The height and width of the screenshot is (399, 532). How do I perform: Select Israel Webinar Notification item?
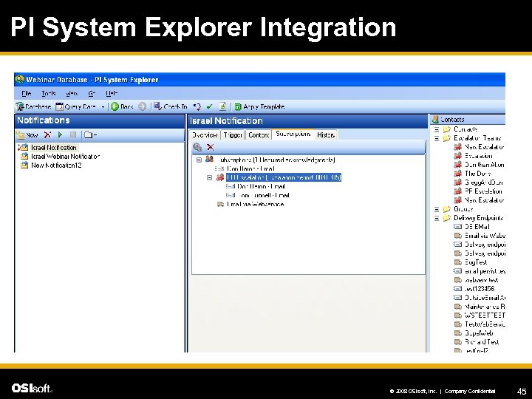point(66,157)
